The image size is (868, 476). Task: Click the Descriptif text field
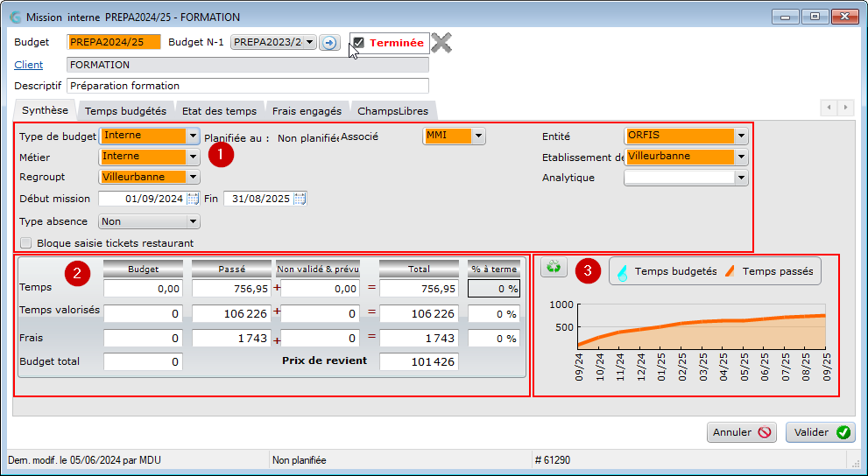[248, 86]
